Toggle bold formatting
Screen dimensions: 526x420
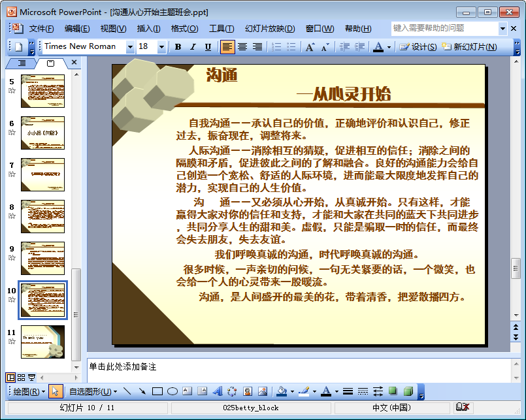click(178, 46)
